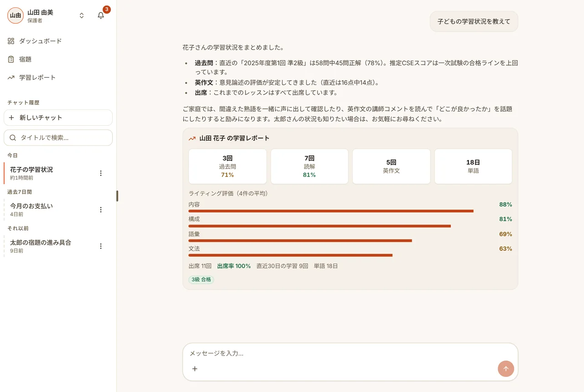The image size is (584, 392).
Task: Open options menu for 今月のお支払い
Action: tap(101, 210)
